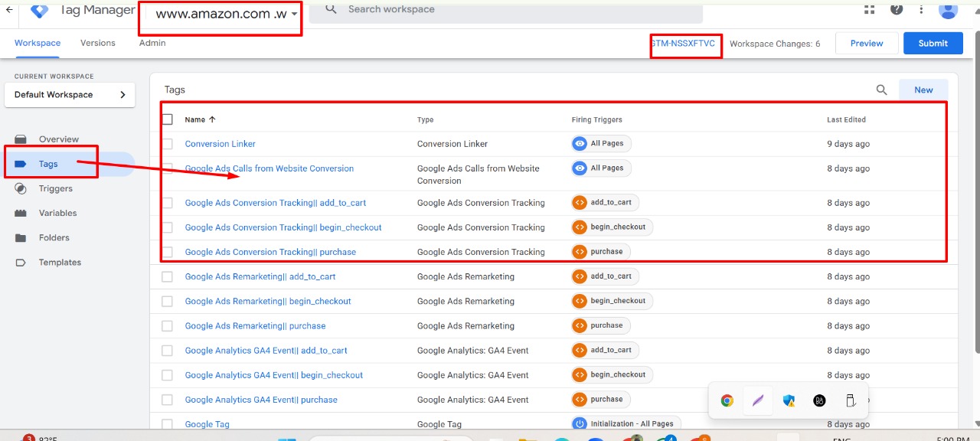980x441 pixels.
Task: Open All Pages trigger in Google Ads Calls row
Action: 601,168
